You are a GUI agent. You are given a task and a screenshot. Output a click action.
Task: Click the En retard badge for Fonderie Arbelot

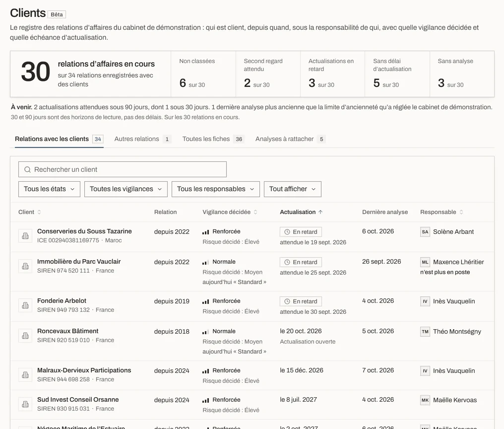(x=301, y=301)
